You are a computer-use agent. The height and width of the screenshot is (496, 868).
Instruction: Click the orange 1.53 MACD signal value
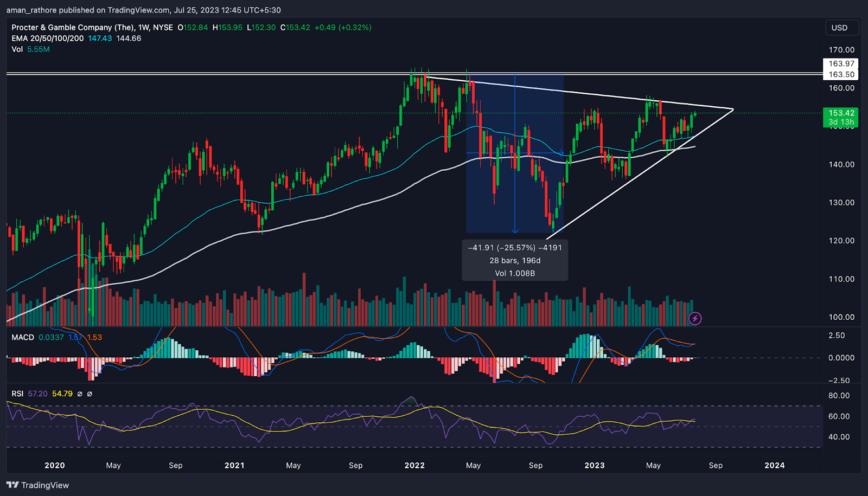tap(94, 337)
